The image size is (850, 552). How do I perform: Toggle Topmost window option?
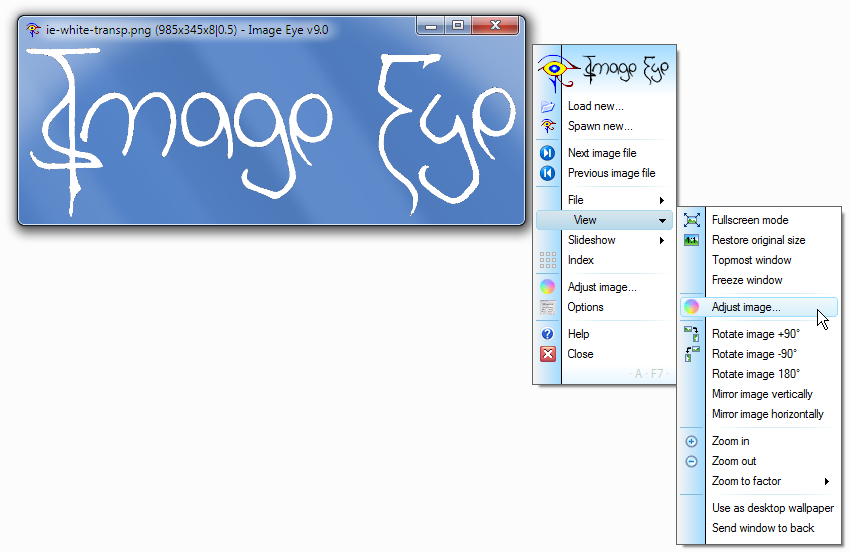(x=751, y=260)
